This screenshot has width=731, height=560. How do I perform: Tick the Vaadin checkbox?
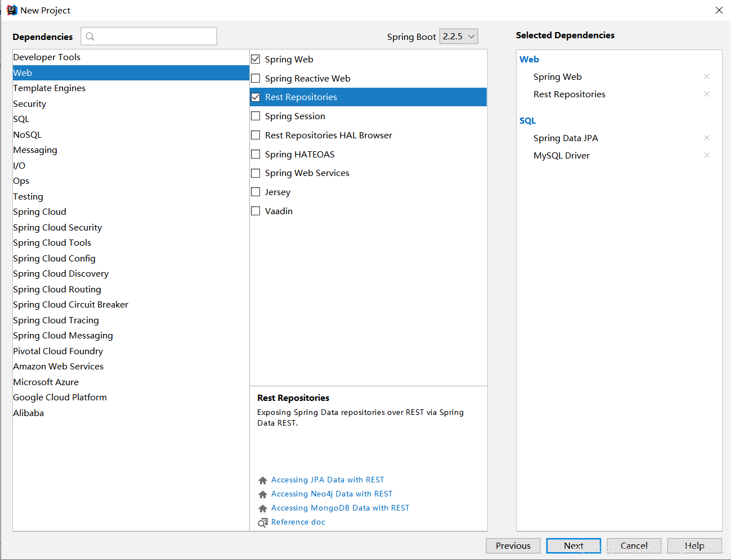click(x=255, y=211)
